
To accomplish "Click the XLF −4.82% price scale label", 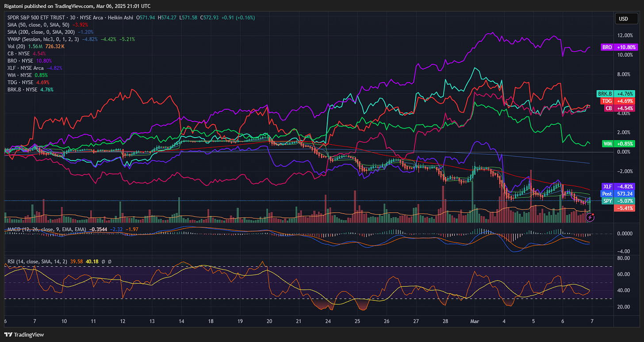I will 618,187.
